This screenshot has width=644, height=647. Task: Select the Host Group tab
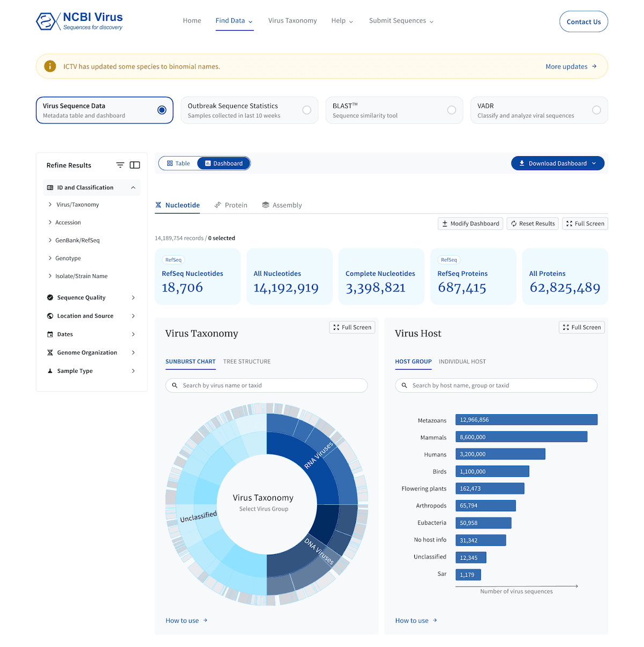pyautogui.click(x=413, y=362)
